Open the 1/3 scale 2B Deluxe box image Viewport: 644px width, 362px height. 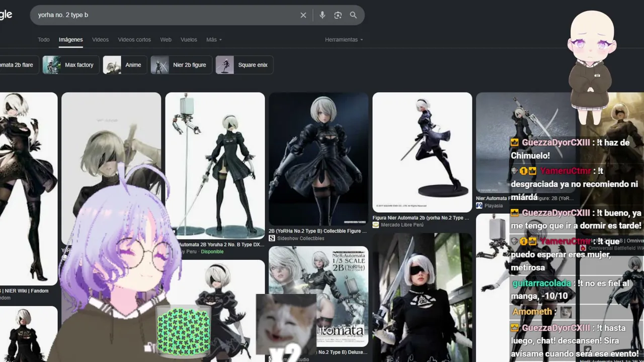(318, 296)
